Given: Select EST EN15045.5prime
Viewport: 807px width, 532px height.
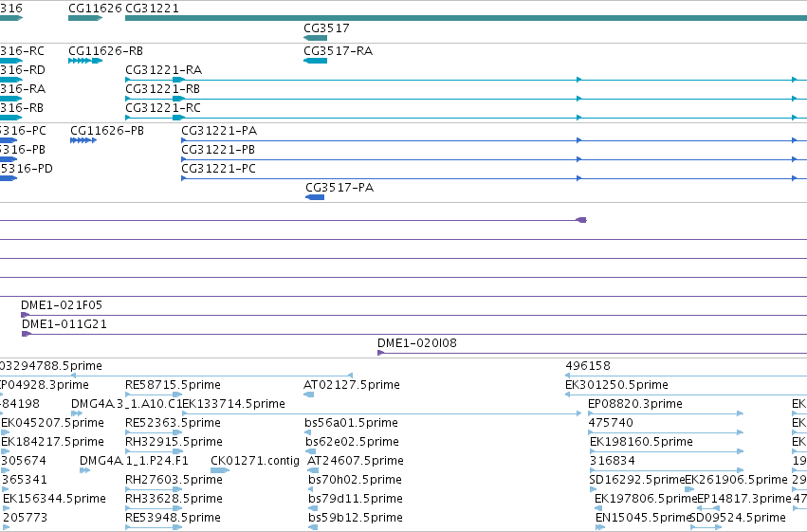Looking at the screenshot, I should click(642, 517).
